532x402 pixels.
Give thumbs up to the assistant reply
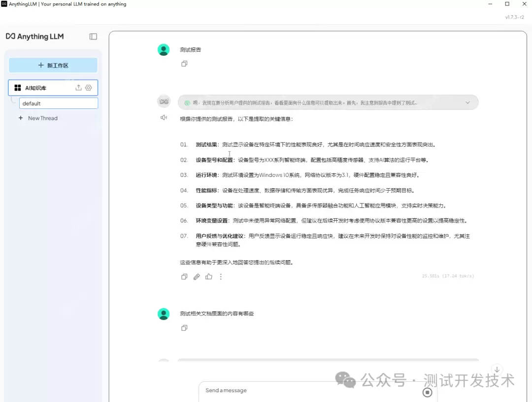click(x=208, y=276)
